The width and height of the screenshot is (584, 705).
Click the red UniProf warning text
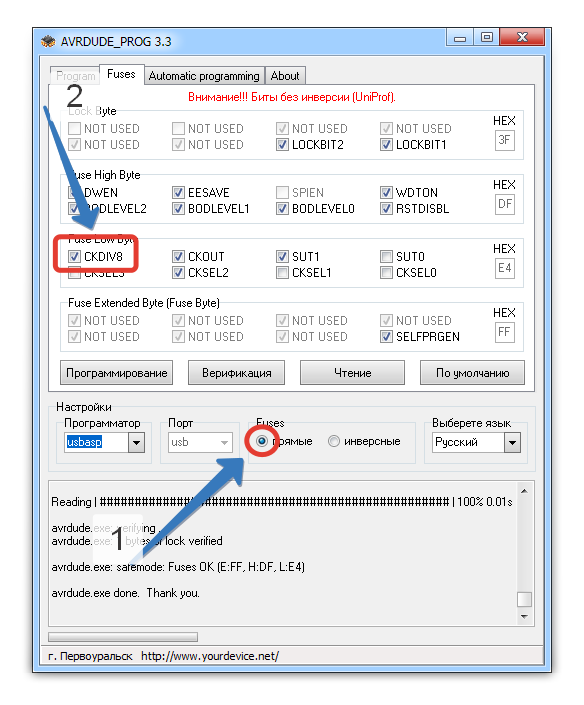tap(292, 97)
